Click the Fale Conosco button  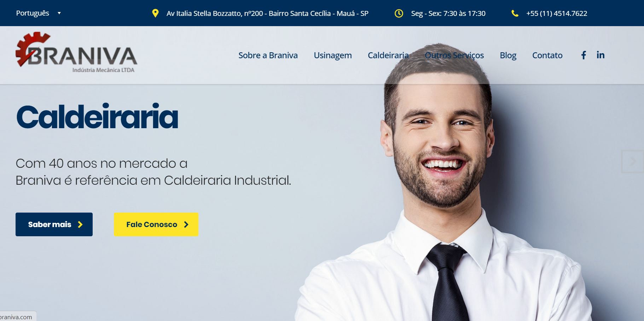pyautogui.click(x=156, y=224)
